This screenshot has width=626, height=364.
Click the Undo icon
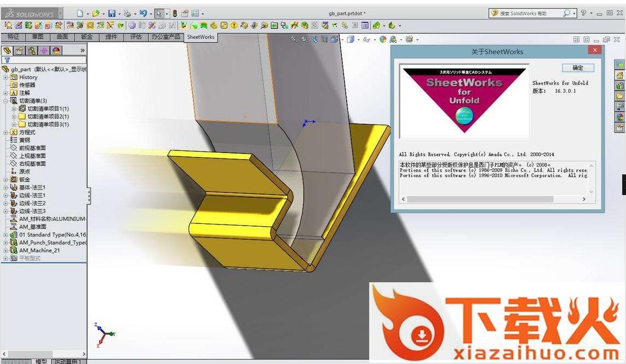pos(143,13)
